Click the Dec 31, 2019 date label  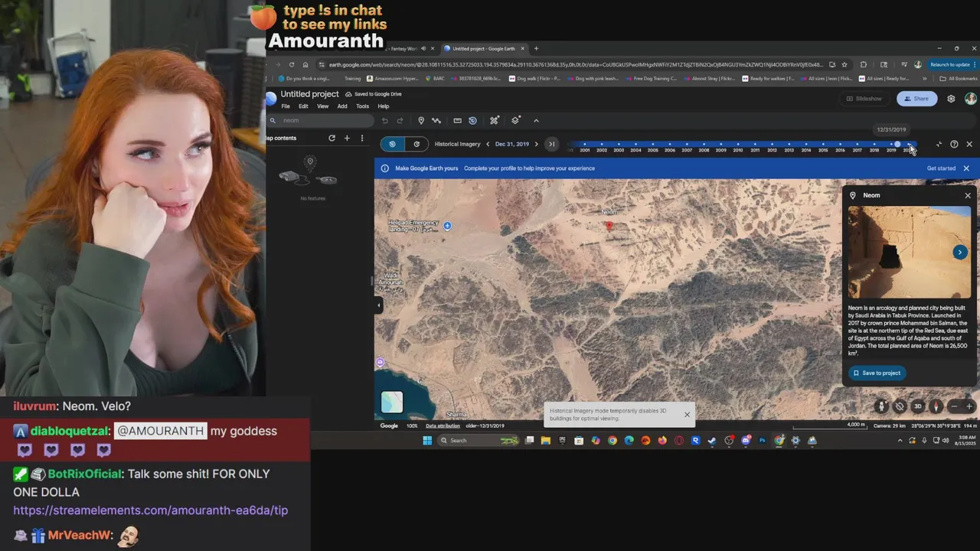pos(512,144)
